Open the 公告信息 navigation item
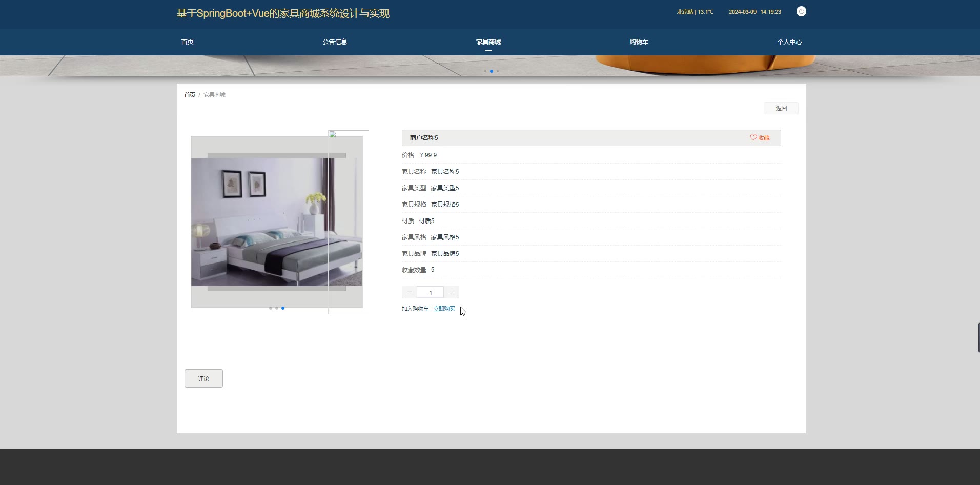This screenshot has height=485, width=980. [x=335, y=42]
